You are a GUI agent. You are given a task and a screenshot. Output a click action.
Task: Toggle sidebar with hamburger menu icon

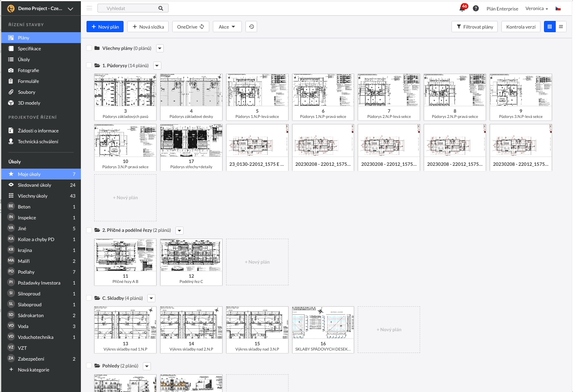(x=89, y=8)
